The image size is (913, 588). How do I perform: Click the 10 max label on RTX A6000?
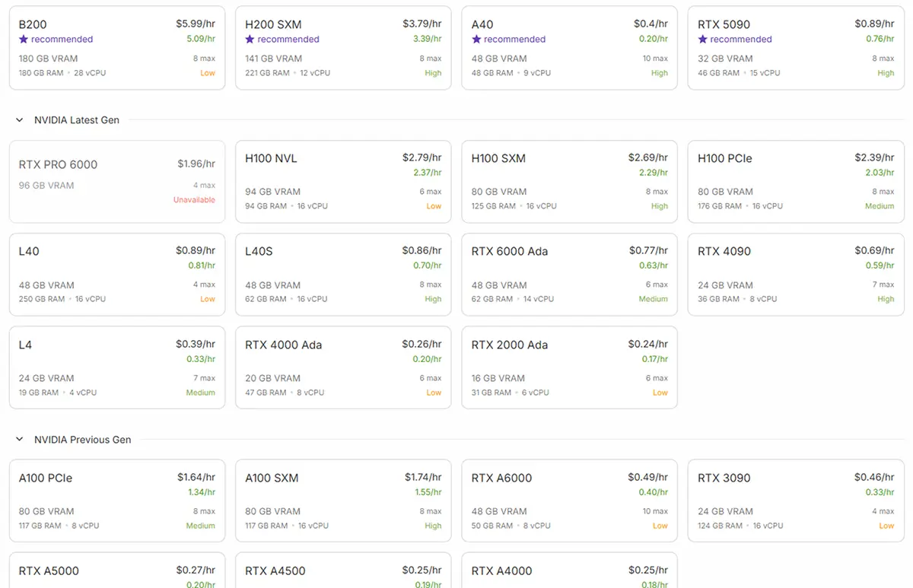[x=655, y=511]
